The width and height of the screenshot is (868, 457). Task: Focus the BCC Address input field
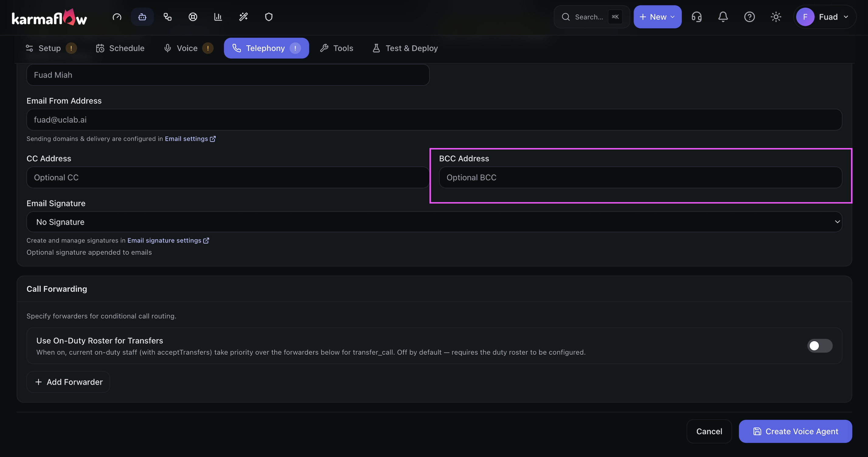point(640,177)
